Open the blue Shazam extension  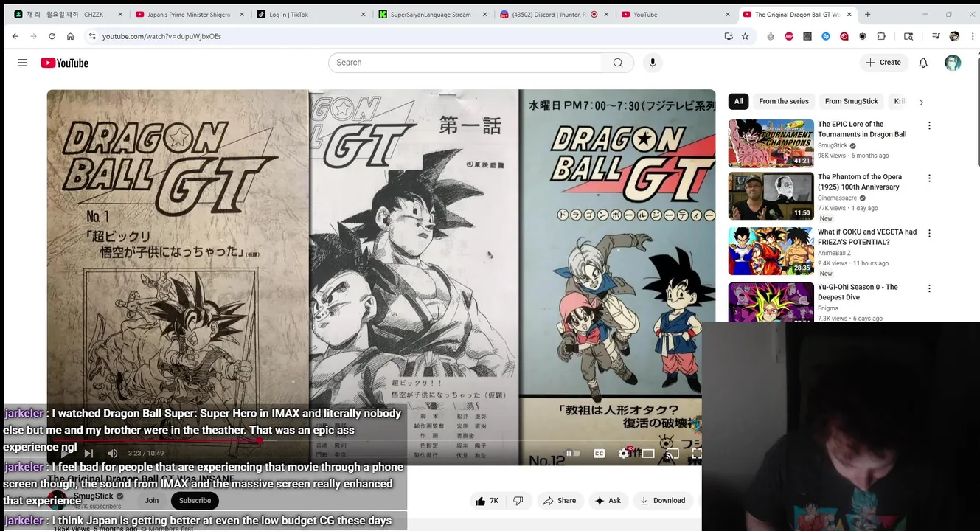826,36
